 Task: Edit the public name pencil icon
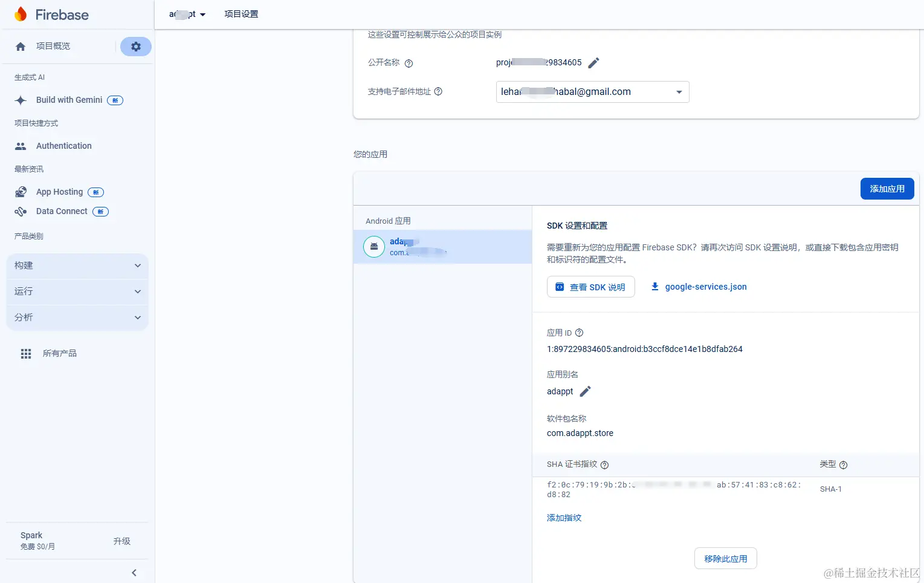594,63
